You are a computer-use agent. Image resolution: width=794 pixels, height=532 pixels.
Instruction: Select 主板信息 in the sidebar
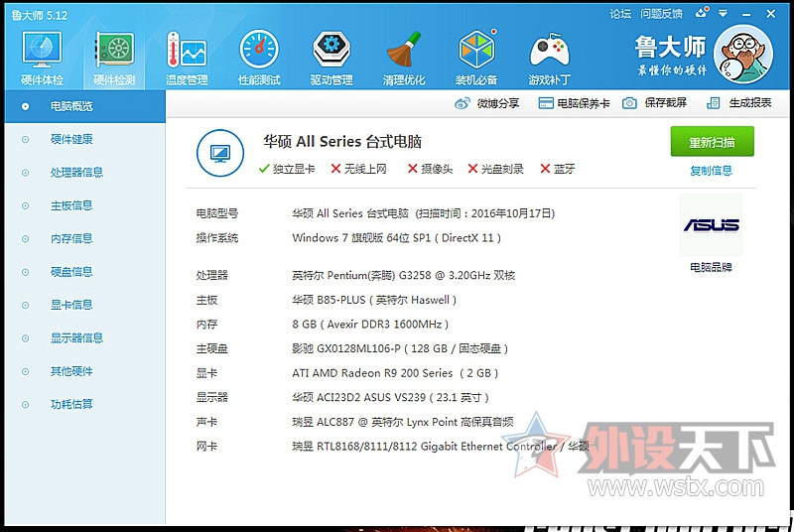click(x=85, y=205)
